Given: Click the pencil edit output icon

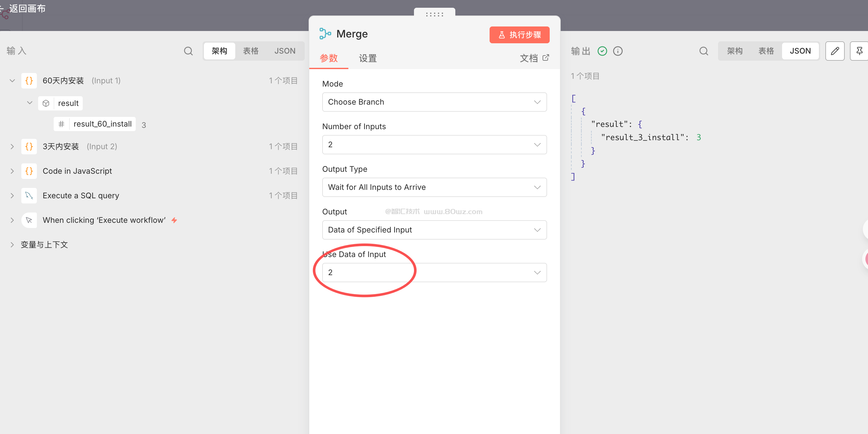Looking at the screenshot, I should tap(834, 51).
